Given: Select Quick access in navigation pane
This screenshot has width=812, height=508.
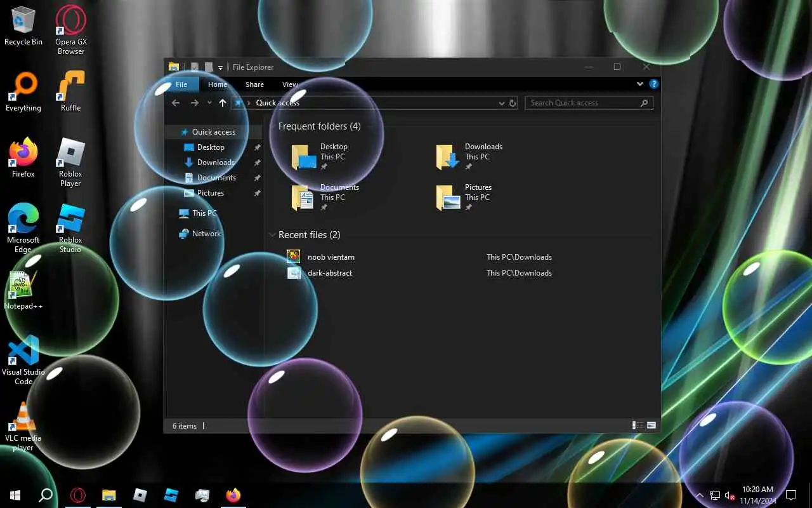Looking at the screenshot, I should [213, 132].
